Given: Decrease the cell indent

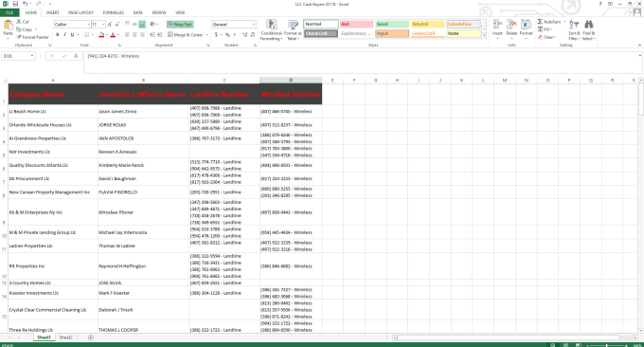Looking at the screenshot, I should point(152,35).
